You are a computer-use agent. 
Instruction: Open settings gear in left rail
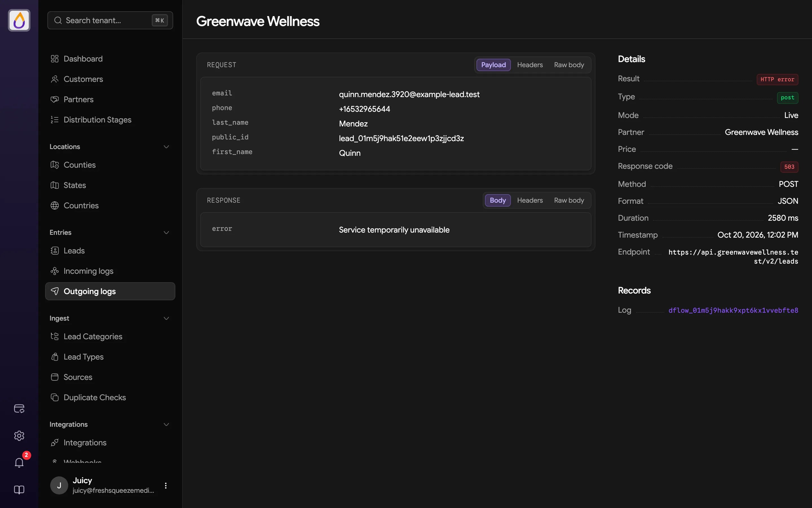coord(19,436)
